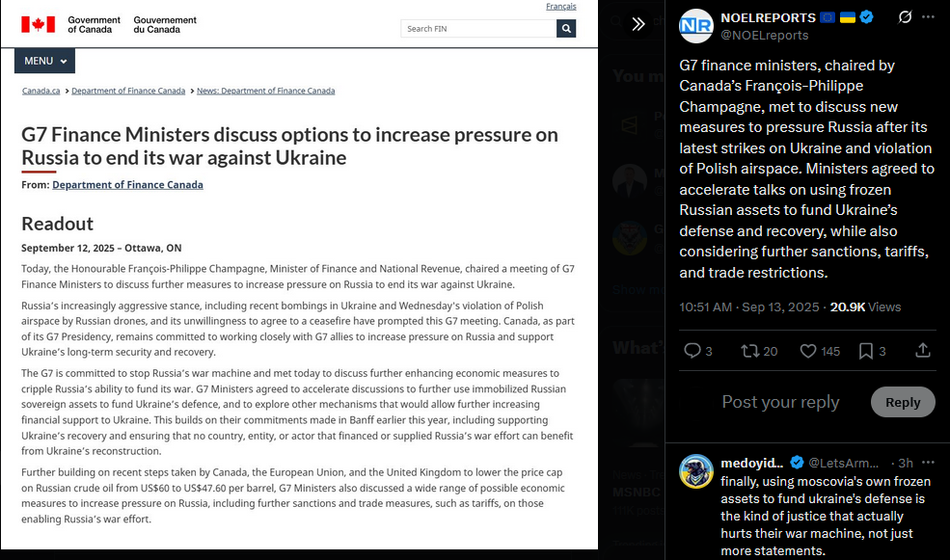
Task: Share the post using the upload arrow icon
Action: [x=923, y=350]
